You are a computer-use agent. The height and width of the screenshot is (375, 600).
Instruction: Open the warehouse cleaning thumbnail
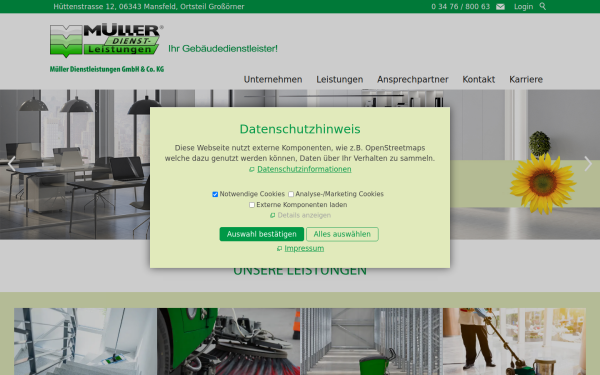372,341
